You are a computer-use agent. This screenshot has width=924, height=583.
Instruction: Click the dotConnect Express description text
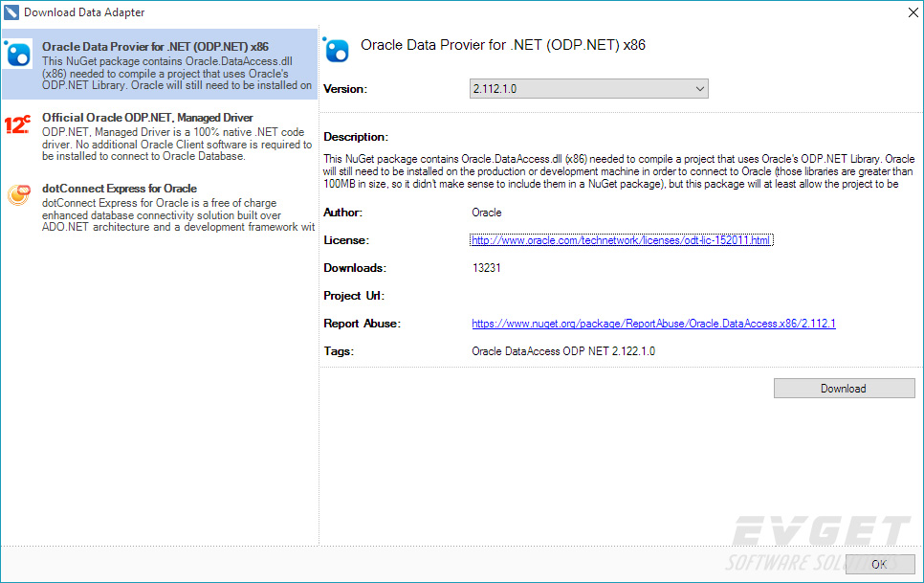click(x=178, y=214)
